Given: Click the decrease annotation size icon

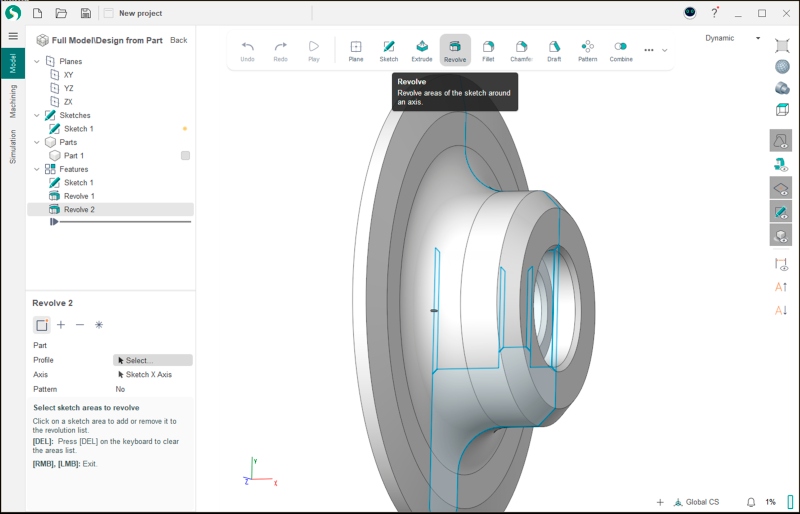Looking at the screenshot, I should click(781, 310).
